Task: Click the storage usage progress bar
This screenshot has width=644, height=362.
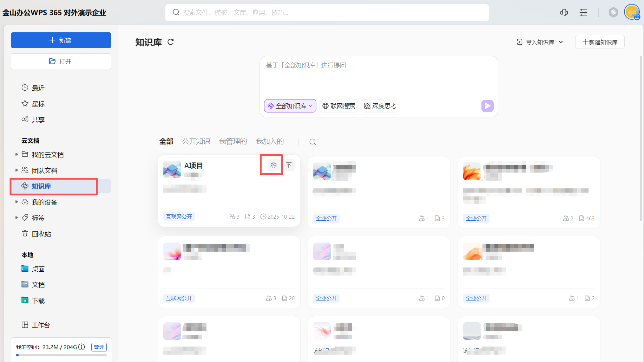Action: (61, 355)
